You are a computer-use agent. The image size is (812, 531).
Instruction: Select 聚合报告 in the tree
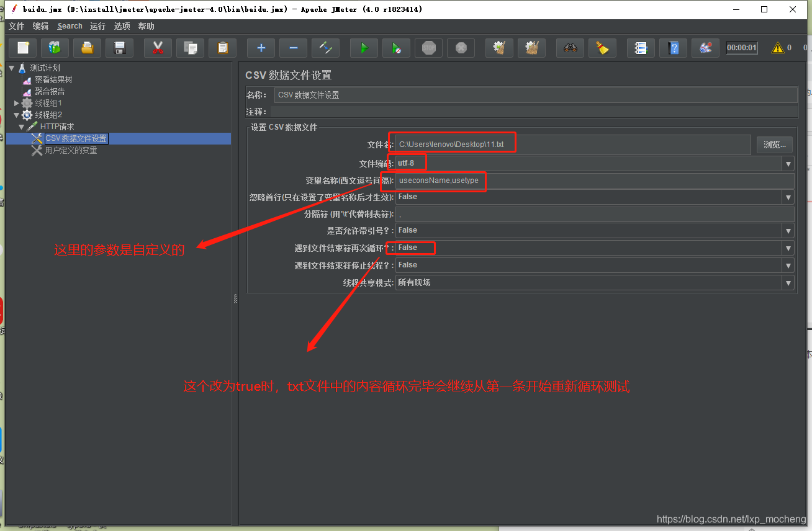point(50,91)
